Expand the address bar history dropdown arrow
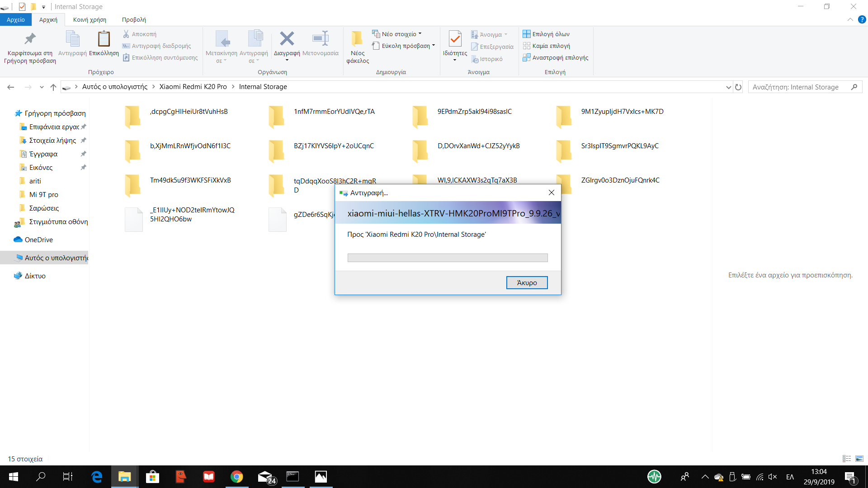 click(x=728, y=87)
